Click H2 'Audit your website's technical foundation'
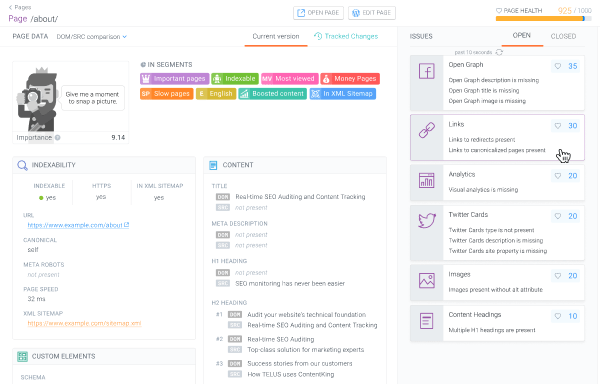 pyautogui.click(x=307, y=315)
